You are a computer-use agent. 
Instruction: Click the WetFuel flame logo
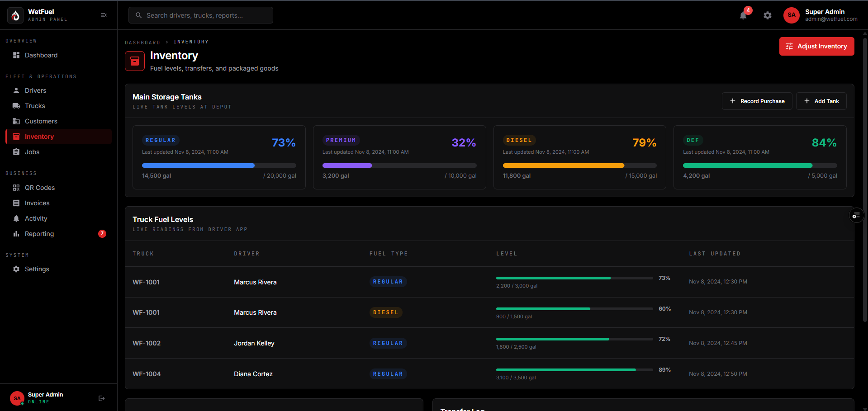pos(15,15)
